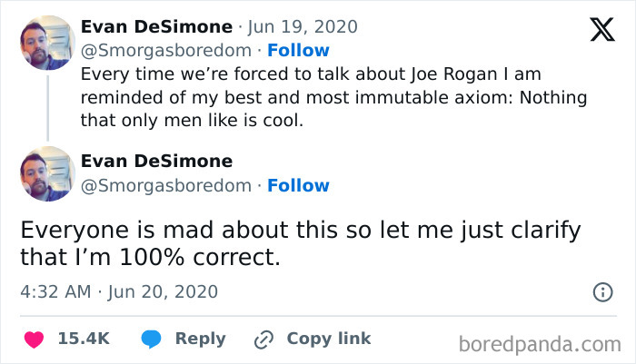Click the 15.4K likes count

[84, 339]
